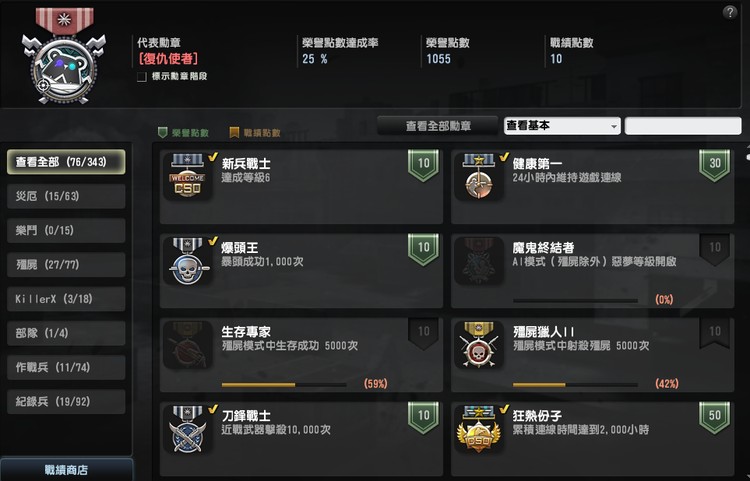Screen dimensions: 750x481
Task: Toggle the 標示勳章階段 checkbox
Action: click(142, 77)
